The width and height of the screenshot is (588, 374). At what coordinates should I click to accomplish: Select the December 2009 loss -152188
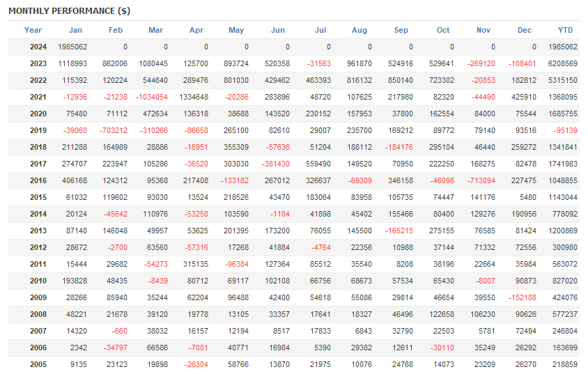click(521, 297)
